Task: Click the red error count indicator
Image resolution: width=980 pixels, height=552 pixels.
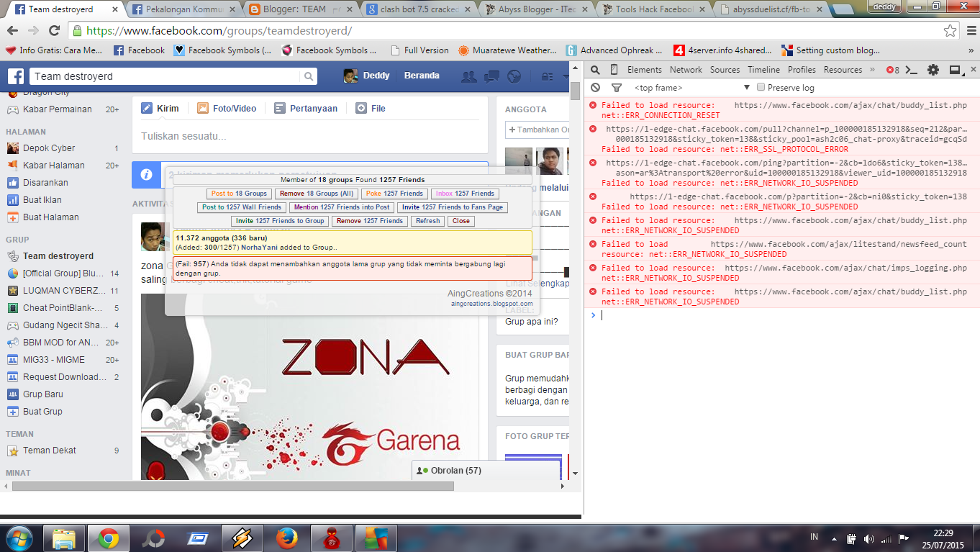Action: coord(892,70)
